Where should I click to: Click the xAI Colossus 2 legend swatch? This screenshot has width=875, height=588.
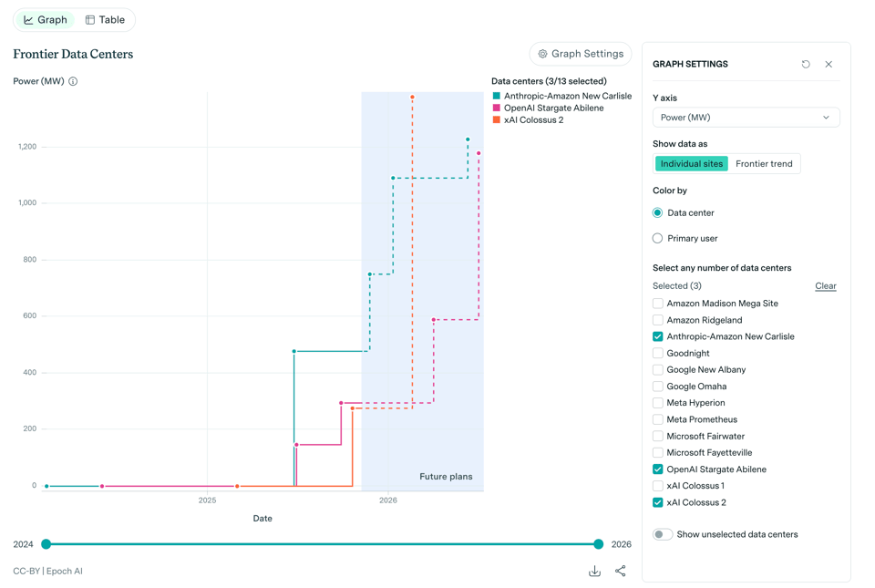[x=497, y=119]
